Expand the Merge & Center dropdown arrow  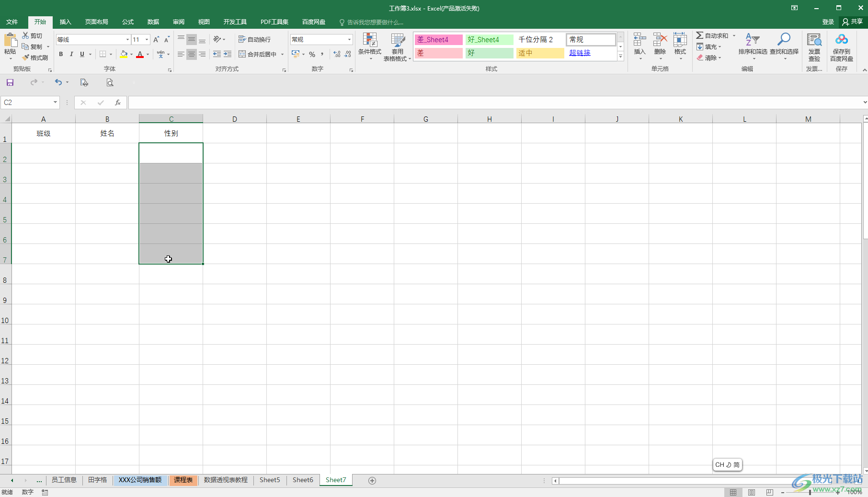pyautogui.click(x=282, y=54)
